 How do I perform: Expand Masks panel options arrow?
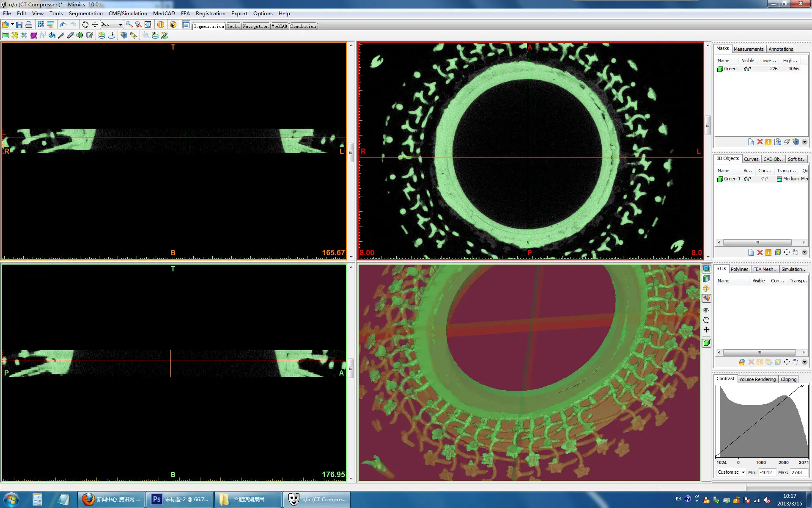(x=804, y=142)
